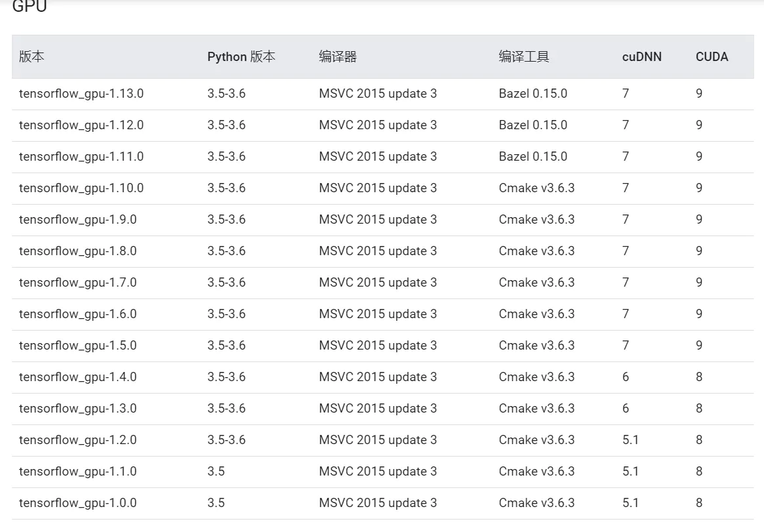
Task: Click cuDNN 6 in the 1.3.0 row
Action: 626,409
